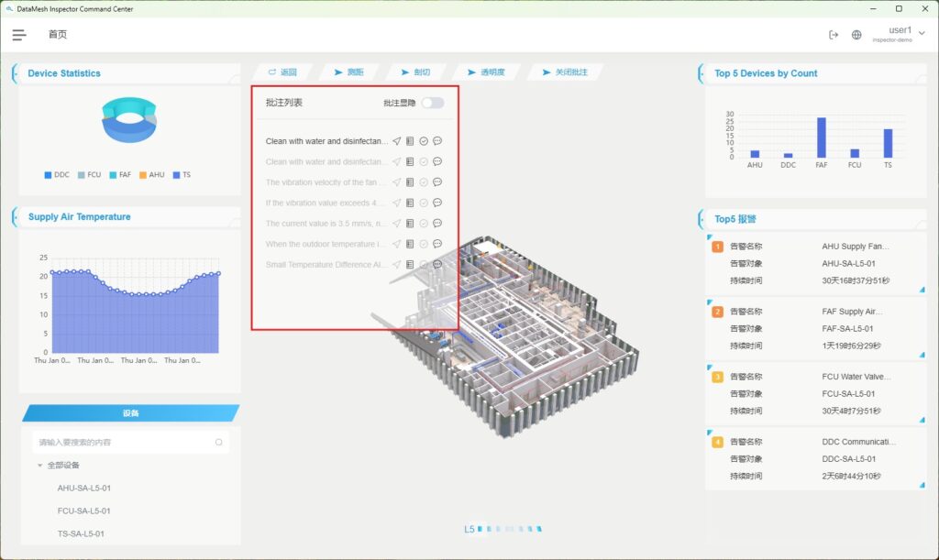Toggle the 批注显隐 switch
The width and height of the screenshot is (939, 560).
pyautogui.click(x=432, y=103)
